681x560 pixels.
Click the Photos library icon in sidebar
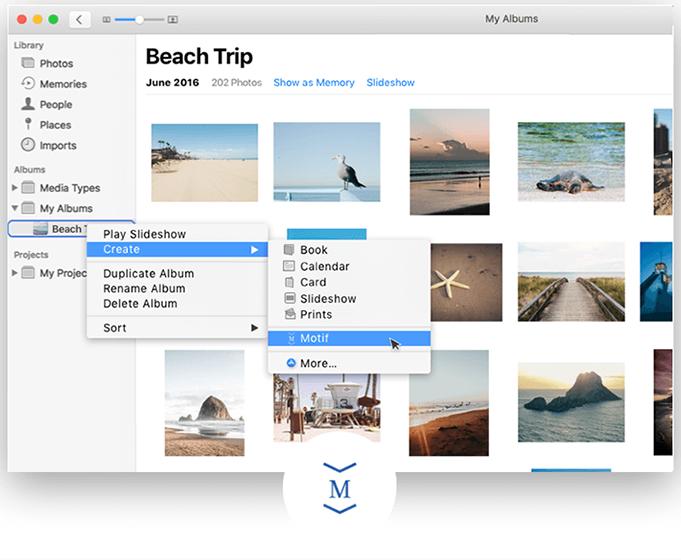(x=28, y=64)
